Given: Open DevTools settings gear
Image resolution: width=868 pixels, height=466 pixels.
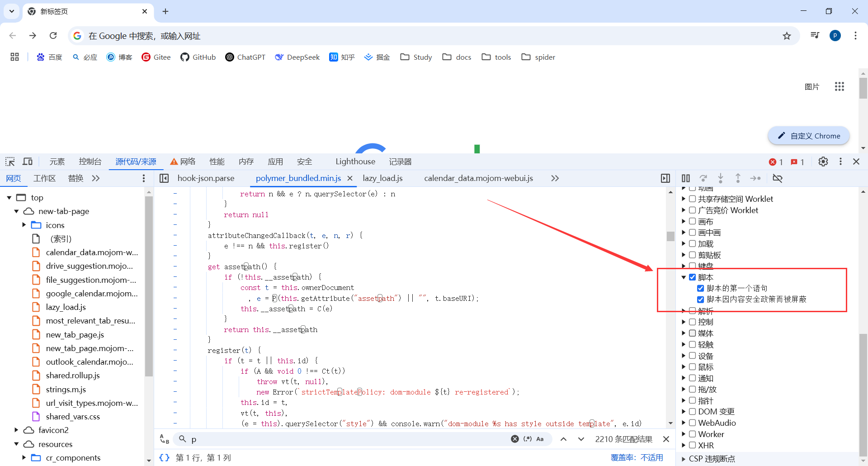Looking at the screenshot, I should click(823, 162).
